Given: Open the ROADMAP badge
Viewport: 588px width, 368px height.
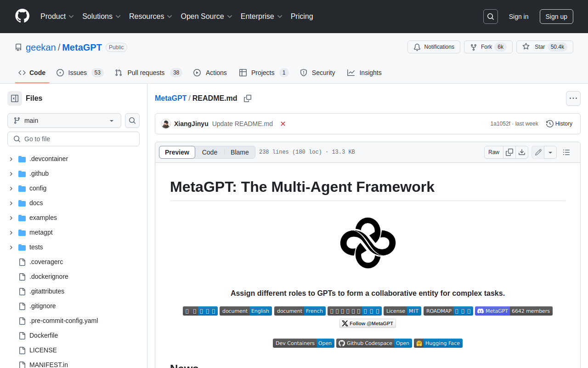Looking at the screenshot, I should 448,311.
